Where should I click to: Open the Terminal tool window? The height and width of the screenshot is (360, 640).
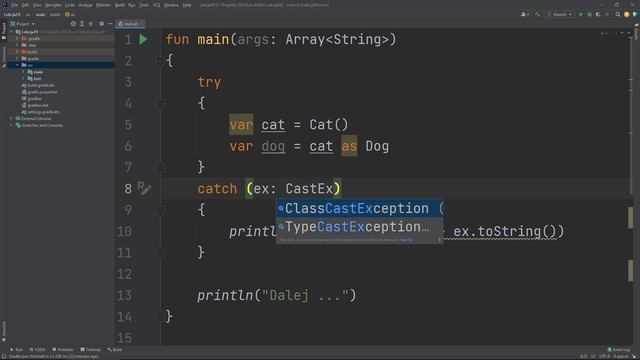pyautogui.click(x=90, y=349)
